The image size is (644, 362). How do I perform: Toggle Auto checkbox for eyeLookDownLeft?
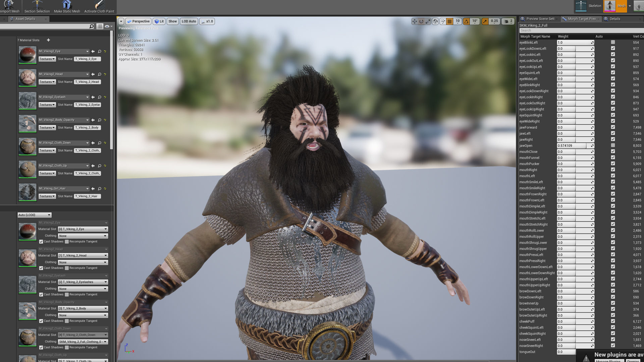coord(613,48)
